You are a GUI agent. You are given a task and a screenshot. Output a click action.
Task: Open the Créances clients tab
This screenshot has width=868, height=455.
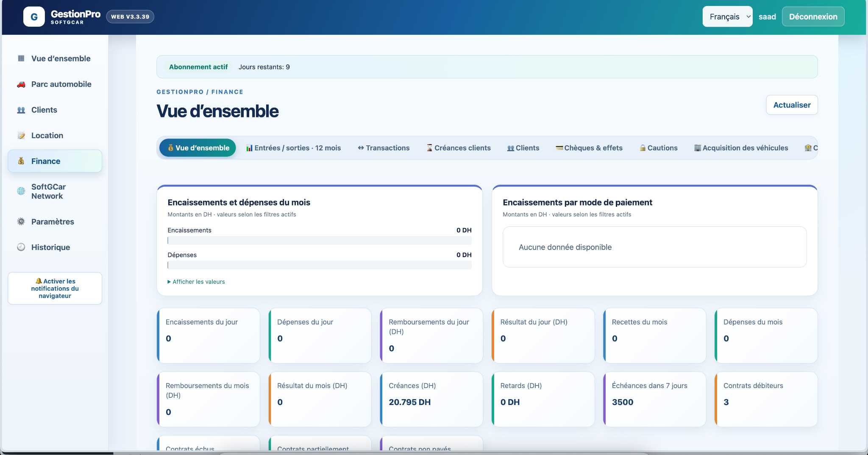pos(459,148)
